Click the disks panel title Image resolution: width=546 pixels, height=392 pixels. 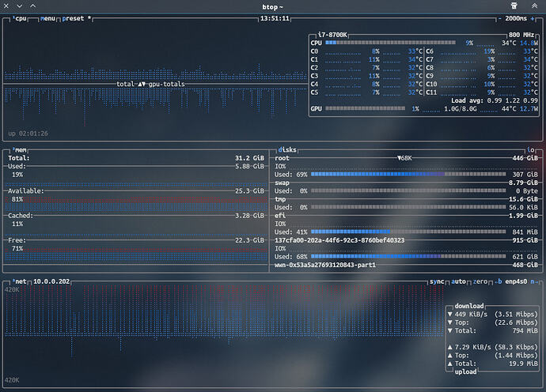pyautogui.click(x=288, y=149)
